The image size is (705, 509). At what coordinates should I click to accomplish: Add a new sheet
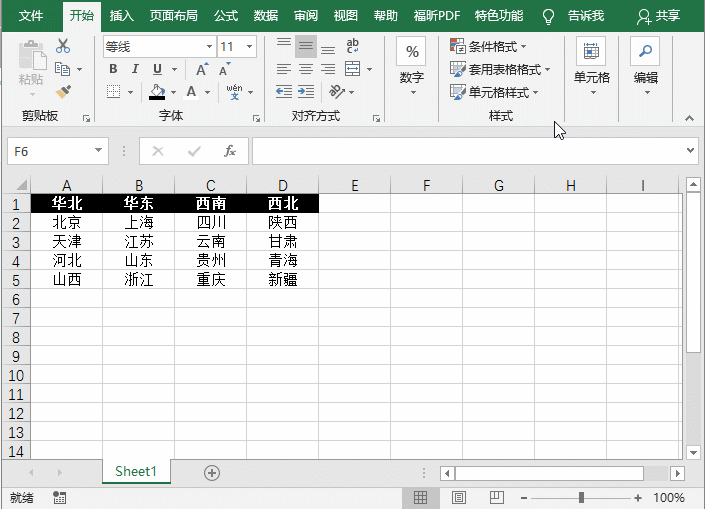tap(212, 473)
